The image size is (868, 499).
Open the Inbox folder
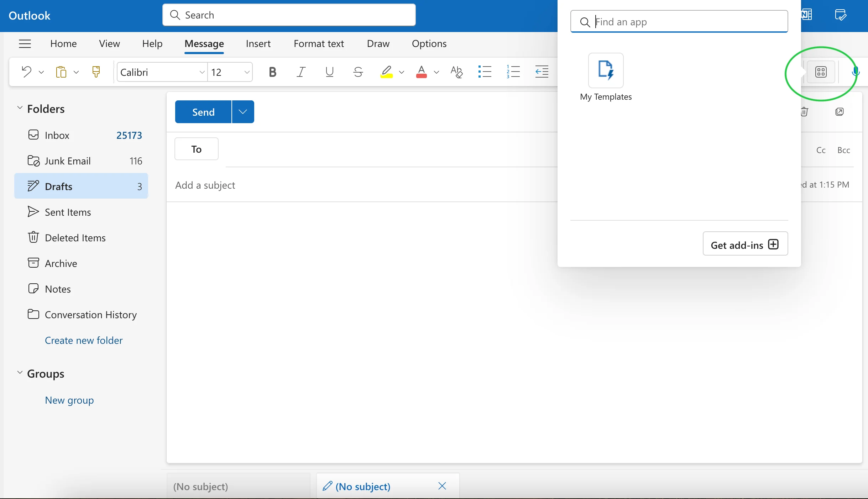tap(81, 135)
